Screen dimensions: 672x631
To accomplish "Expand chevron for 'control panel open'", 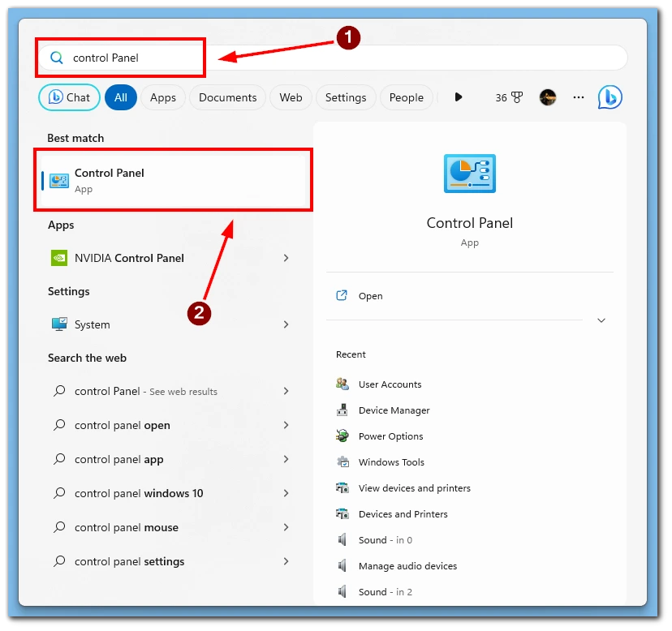I will tap(286, 425).
